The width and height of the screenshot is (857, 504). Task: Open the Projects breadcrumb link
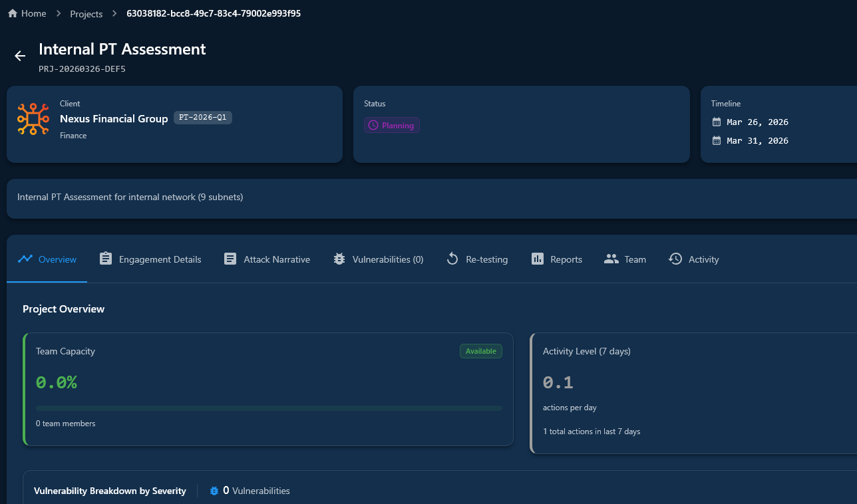[x=86, y=14]
